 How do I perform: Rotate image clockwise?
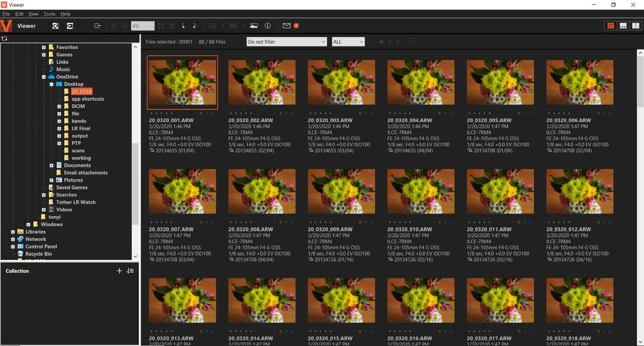coord(194,26)
